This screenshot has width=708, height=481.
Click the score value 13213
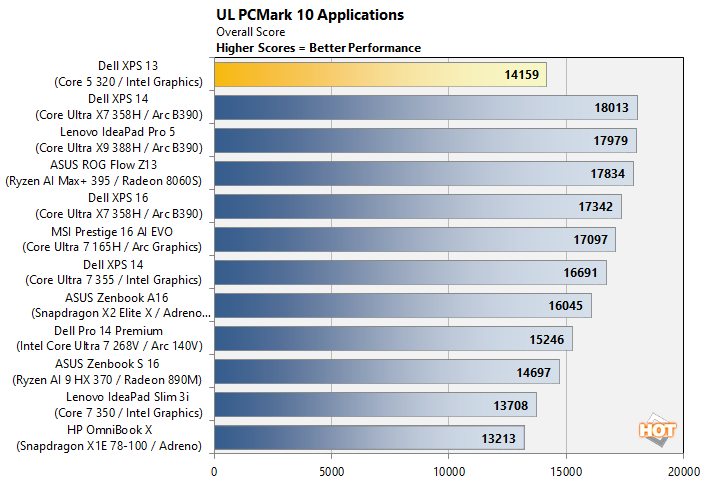click(x=498, y=439)
